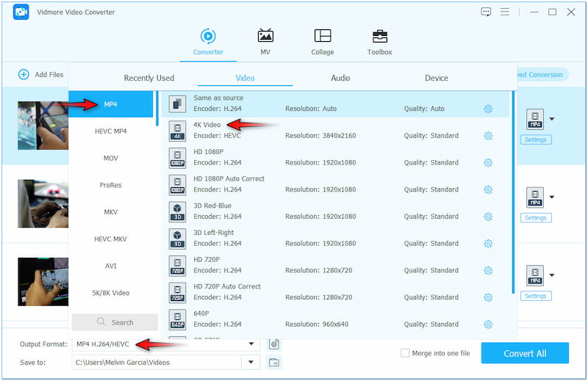Open the Save to folder icon
This screenshot has height=381, width=588.
(274, 362)
